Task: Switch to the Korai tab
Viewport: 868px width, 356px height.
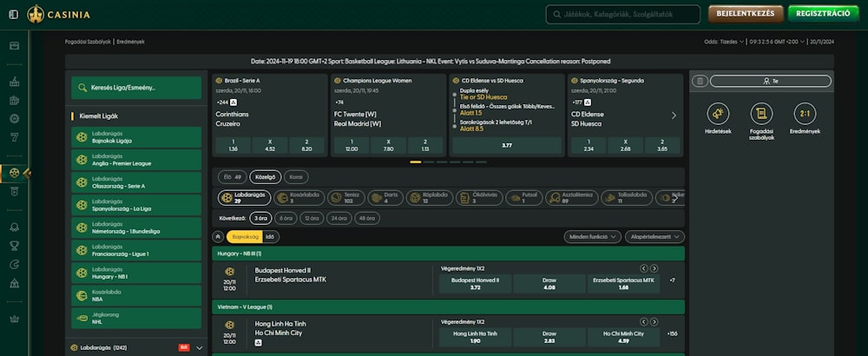Action: pos(296,177)
